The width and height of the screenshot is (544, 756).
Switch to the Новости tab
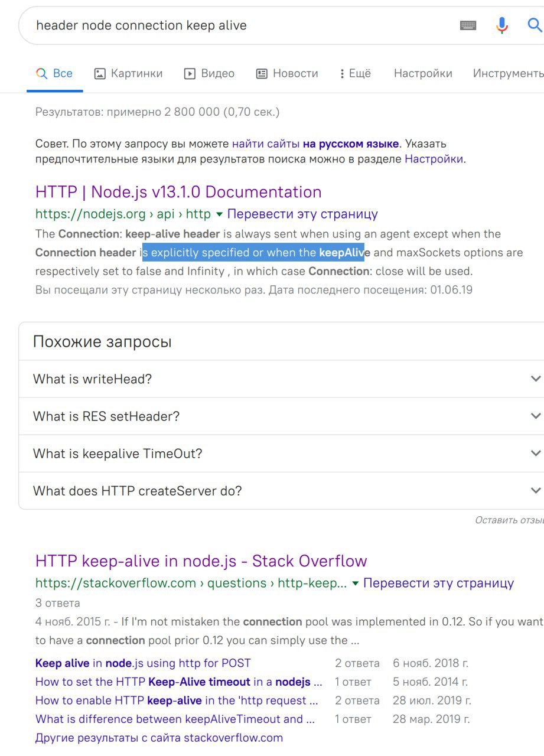[x=286, y=74]
